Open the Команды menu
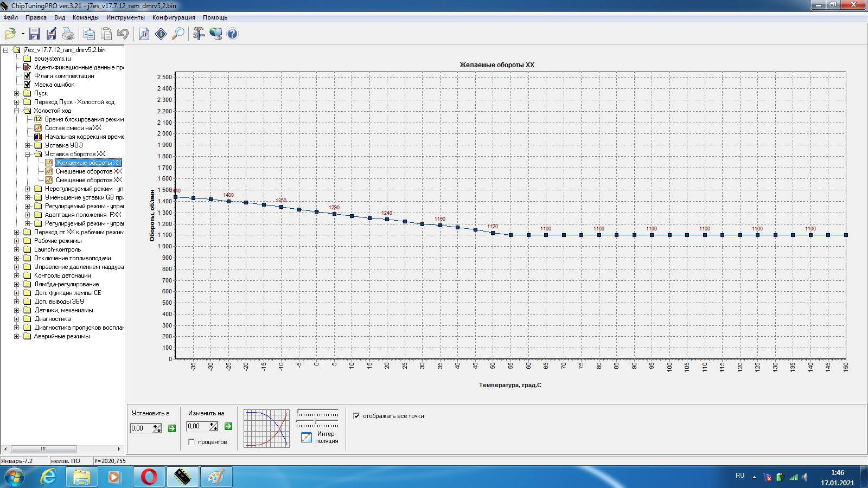This screenshot has width=868, height=488. coord(86,17)
